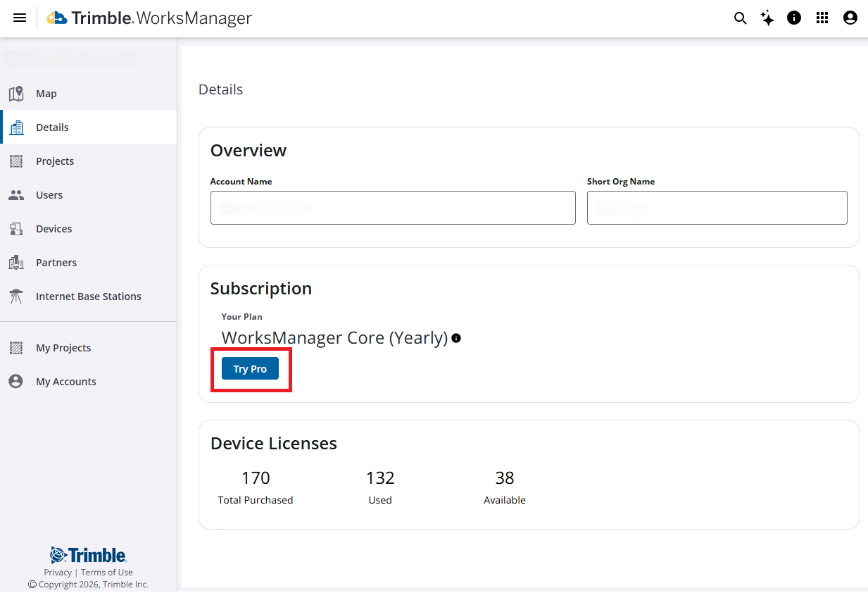Viewport: 868px width, 593px height.
Task: Open the user profile account icon
Action: 850,18
